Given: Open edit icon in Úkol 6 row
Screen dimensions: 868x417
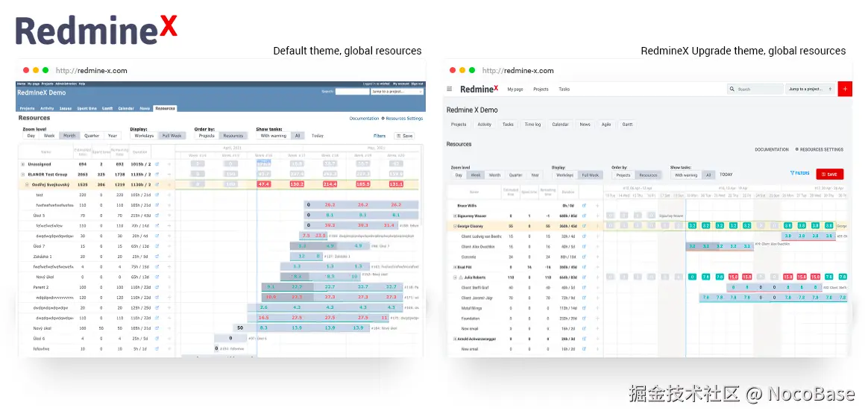Looking at the screenshot, I should click(157, 339).
